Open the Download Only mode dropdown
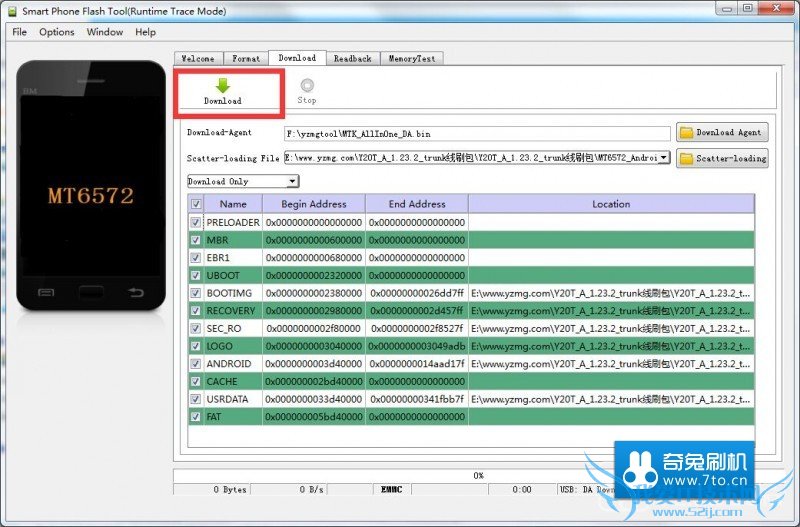This screenshot has width=800, height=527. click(292, 181)
